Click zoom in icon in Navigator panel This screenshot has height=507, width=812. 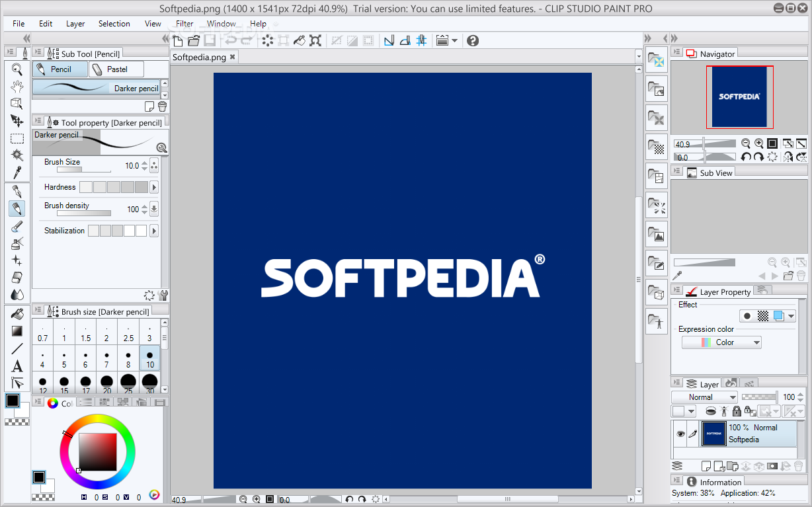759,143
